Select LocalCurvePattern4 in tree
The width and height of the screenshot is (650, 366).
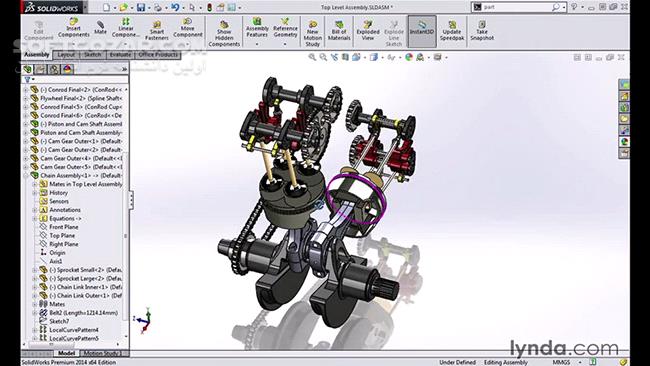coord(74,330)
